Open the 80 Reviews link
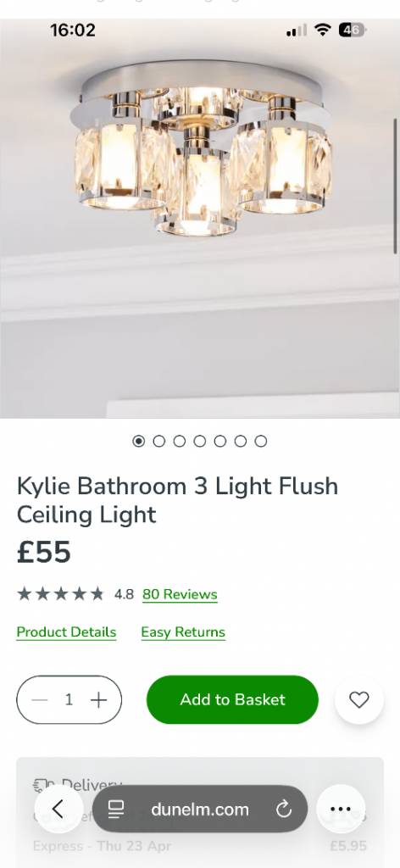400x868 pixels. click(x=180, y=594)
